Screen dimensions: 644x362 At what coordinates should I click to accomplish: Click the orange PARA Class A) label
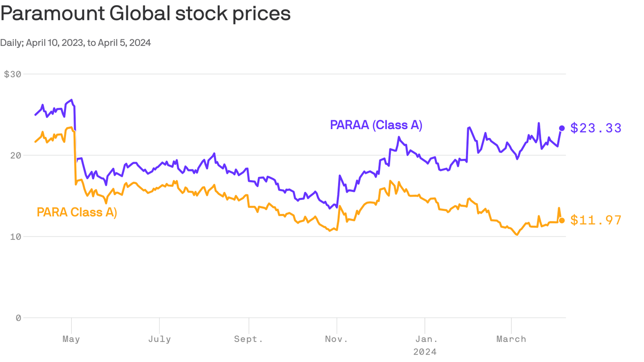click(77, 213)
